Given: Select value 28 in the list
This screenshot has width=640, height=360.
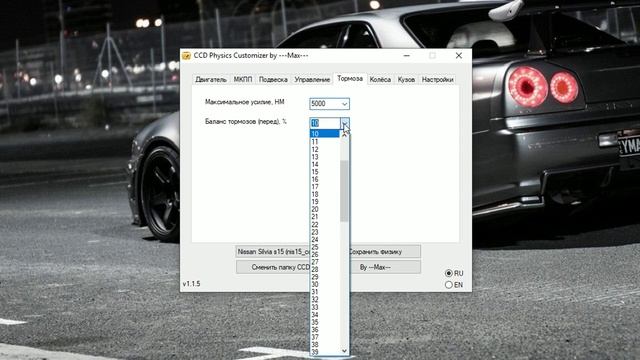Looking at the screenshot, I should (x=325, y=269).
